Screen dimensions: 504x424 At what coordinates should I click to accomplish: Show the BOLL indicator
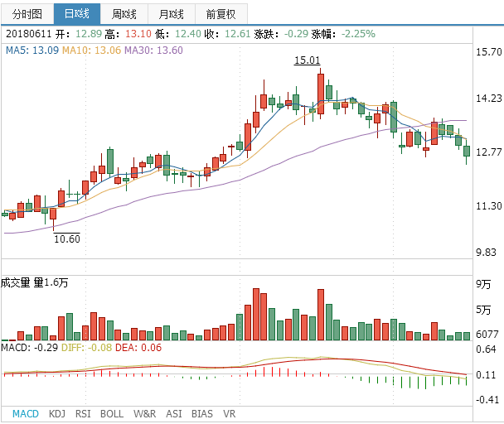[x=112, y=414]
